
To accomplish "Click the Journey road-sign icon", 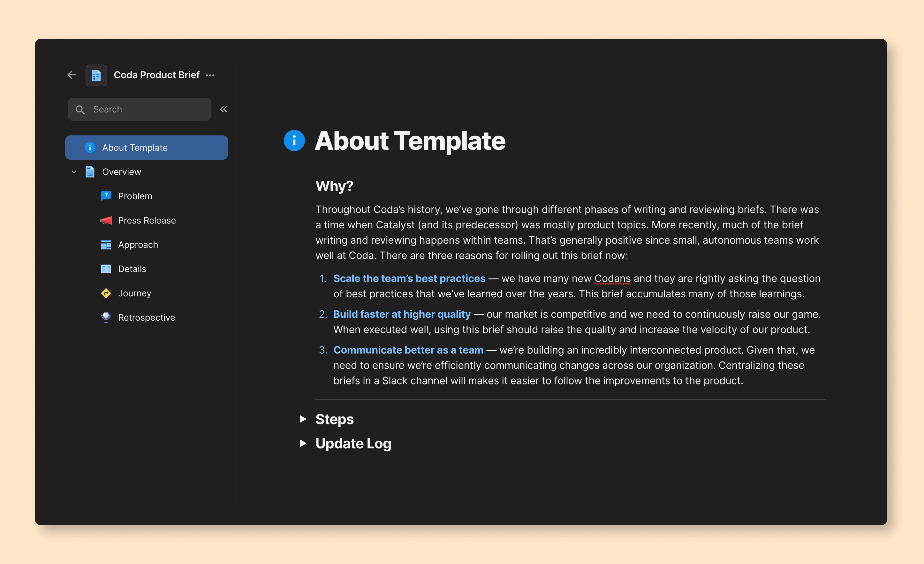I will click(106, 293).
